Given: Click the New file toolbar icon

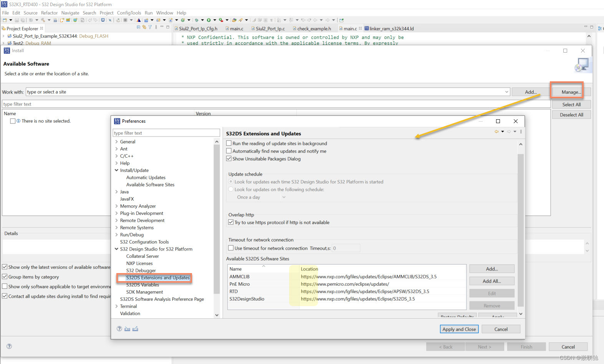Looking at the screenshot, I should click(x=5, y=20).
